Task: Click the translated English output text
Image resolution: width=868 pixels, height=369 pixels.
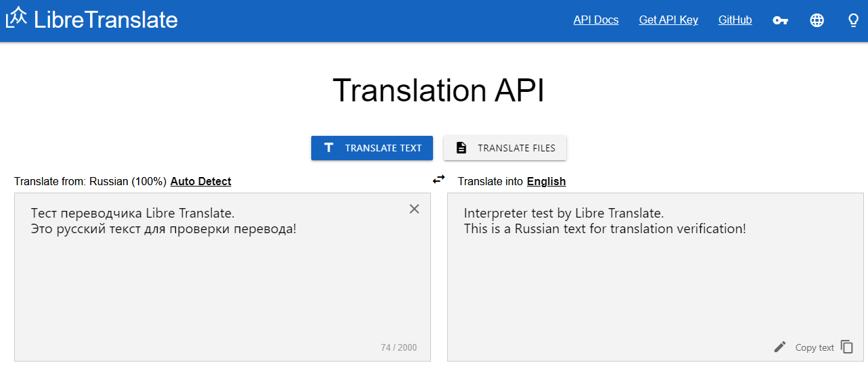Action: pos(605,221)
